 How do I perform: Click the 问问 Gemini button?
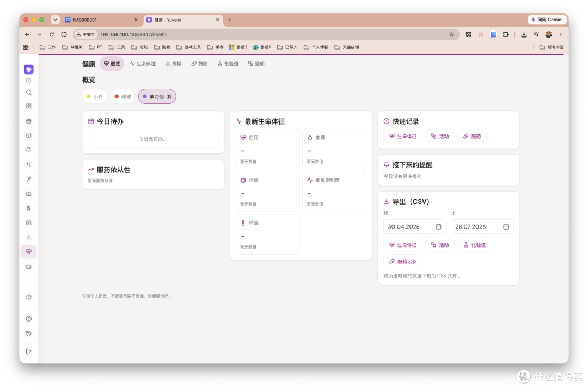coord(547,20)
